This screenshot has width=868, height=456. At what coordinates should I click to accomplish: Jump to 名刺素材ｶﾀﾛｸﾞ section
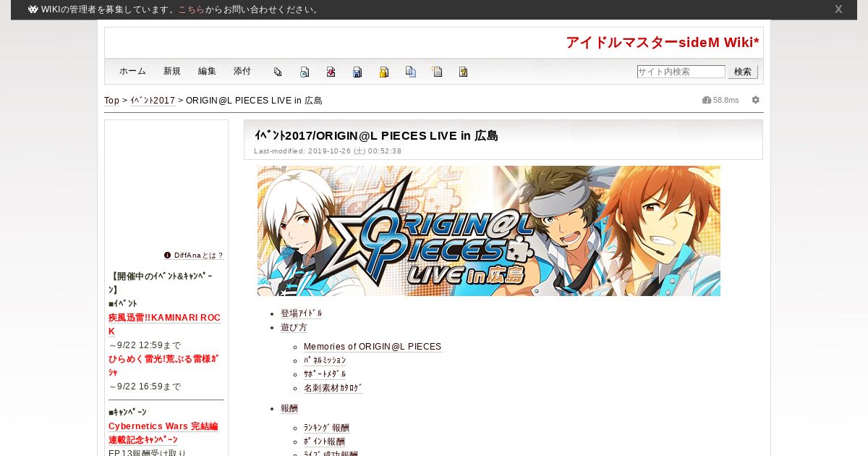(x=333, y=388)
